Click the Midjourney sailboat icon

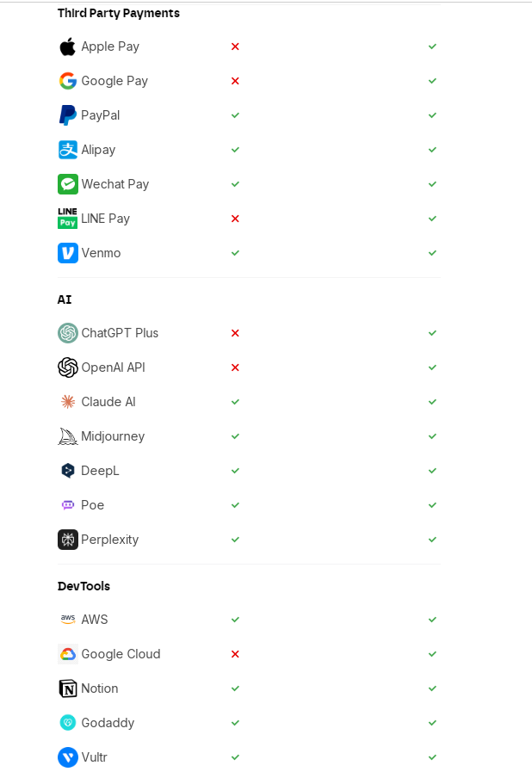point(67,436)
